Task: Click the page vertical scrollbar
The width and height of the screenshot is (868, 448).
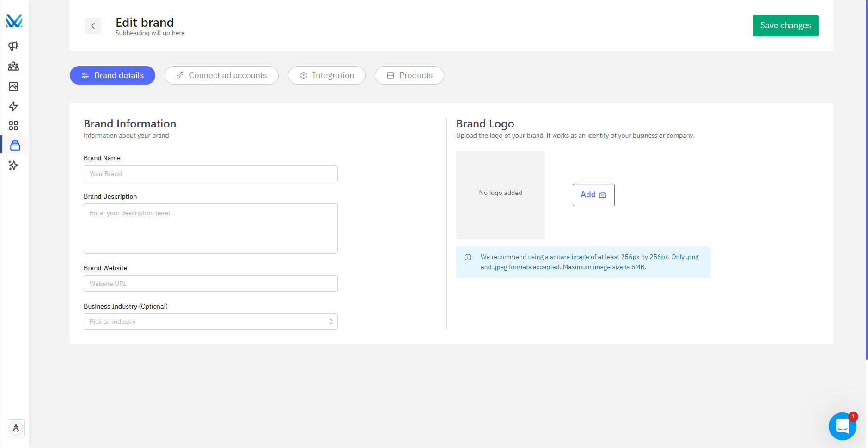Action: 867,180
